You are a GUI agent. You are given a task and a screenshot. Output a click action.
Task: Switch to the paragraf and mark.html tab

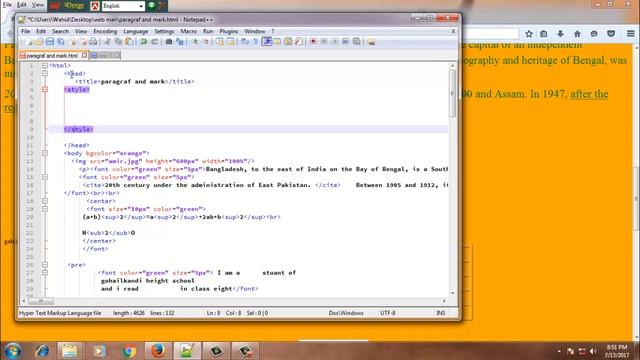51,56
